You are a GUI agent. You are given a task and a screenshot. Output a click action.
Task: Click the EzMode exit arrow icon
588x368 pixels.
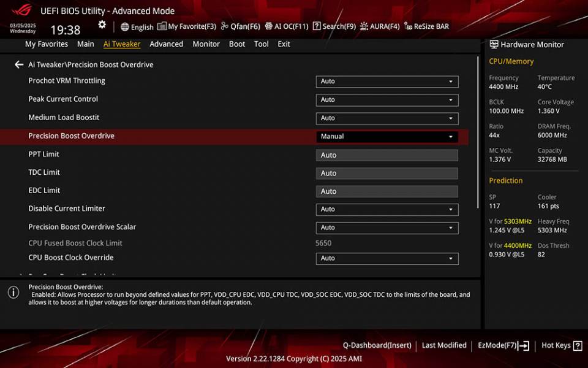pos(524,345)
